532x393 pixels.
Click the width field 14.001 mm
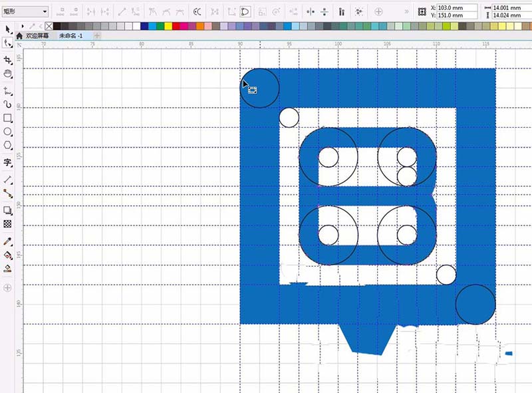[x=511, y=8]
